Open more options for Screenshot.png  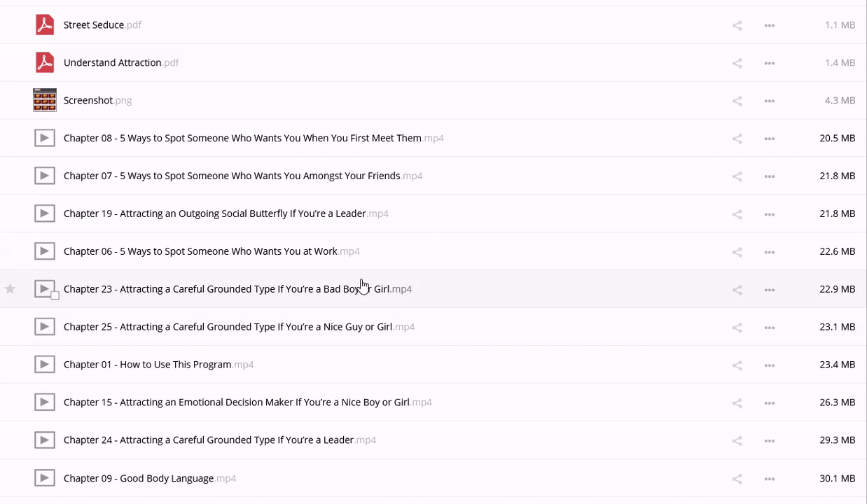click(769, 101)
